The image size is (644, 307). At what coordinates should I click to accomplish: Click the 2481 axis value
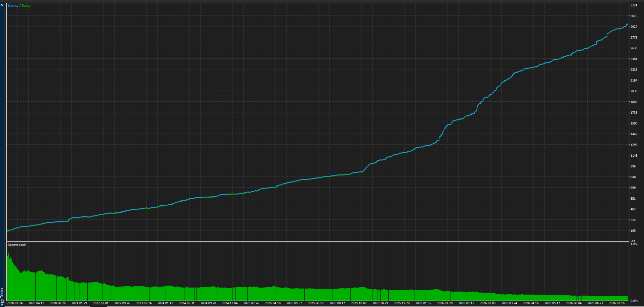pos(634,59)
